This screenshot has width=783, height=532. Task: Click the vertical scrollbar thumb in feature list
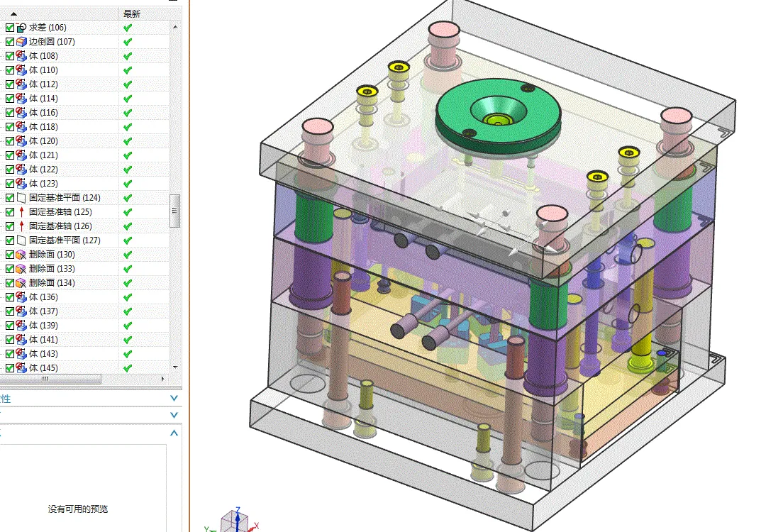174,211
